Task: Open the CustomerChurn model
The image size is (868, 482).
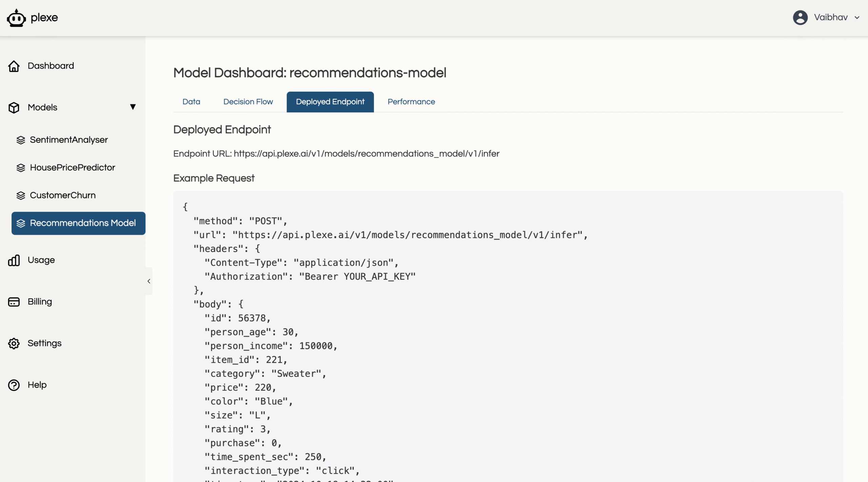Action: [x=63, y=195]
